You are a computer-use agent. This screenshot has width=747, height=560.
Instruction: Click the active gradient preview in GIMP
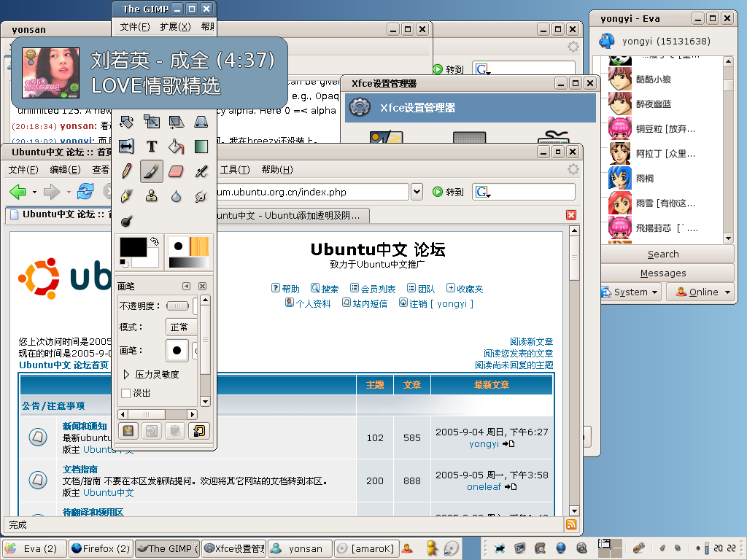[189, 262]
